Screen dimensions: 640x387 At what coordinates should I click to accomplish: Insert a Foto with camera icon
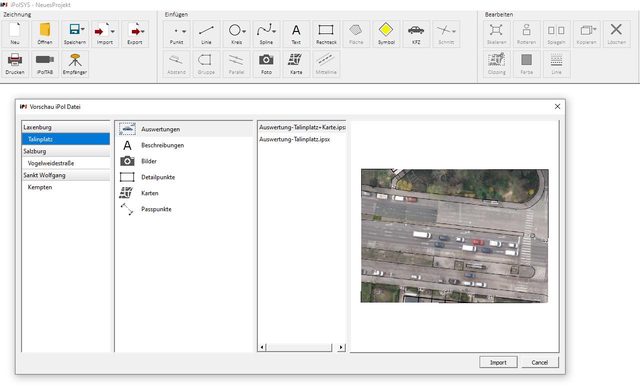[x=266, y=64]
